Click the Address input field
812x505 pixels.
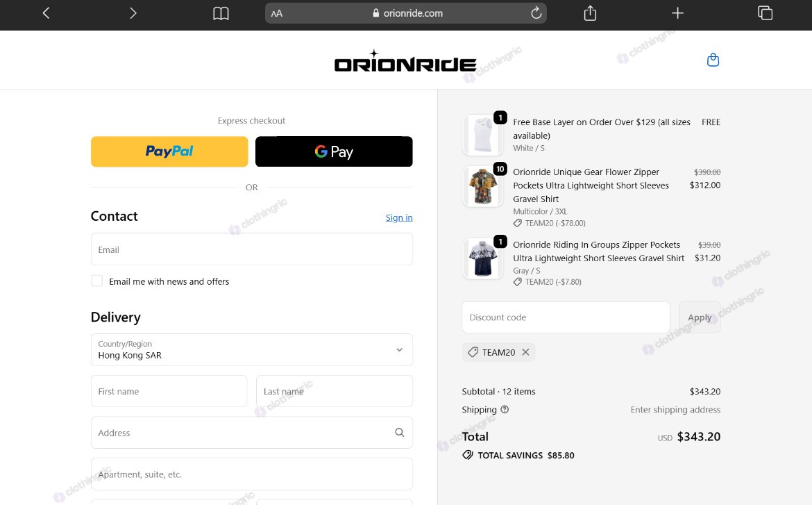[252, 433]
